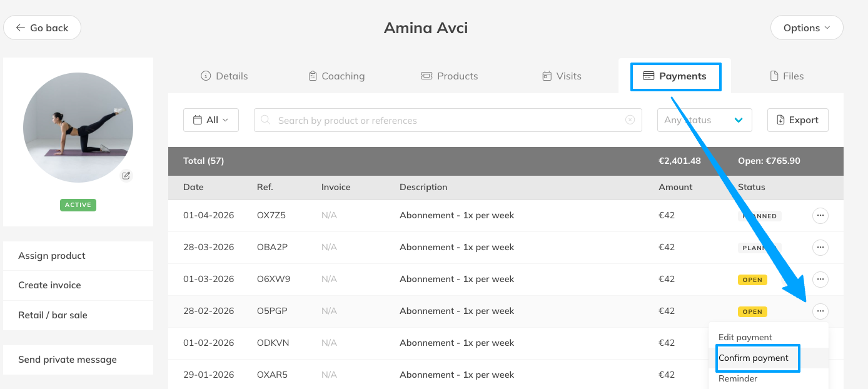Open the Files tab
Image resolution: width=868 pixels, height=389 pixels.
[x=786, y=76]
